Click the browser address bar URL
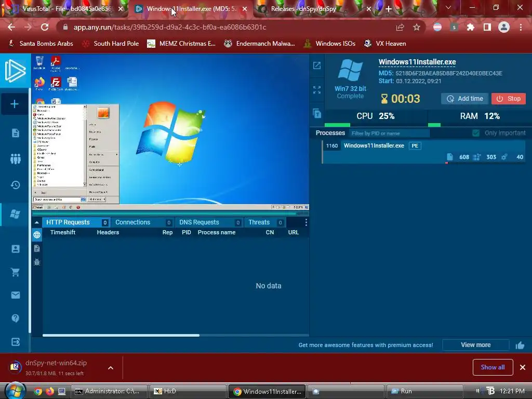Screen dimensions: 532x399 pyautogui.click(x=170, y=27)
